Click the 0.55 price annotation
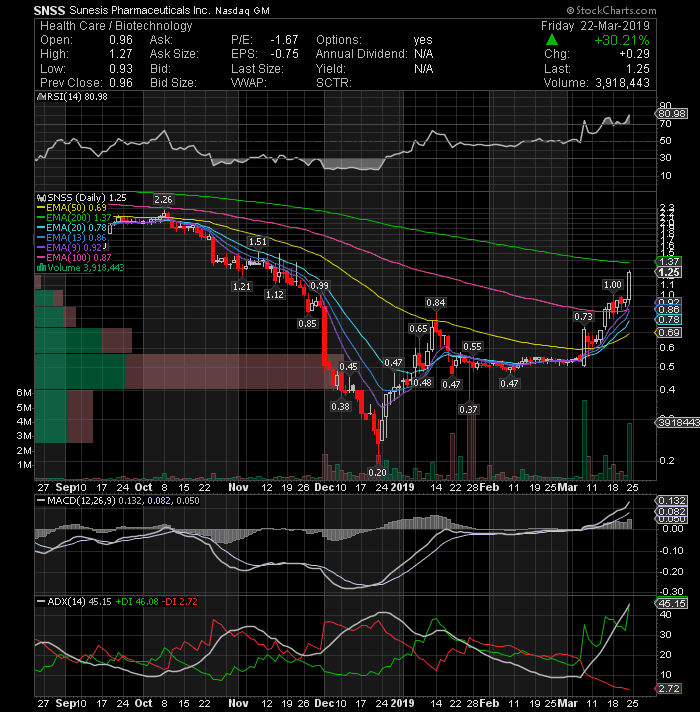Viewport: 700px width, 712px height. coord(472,347)
